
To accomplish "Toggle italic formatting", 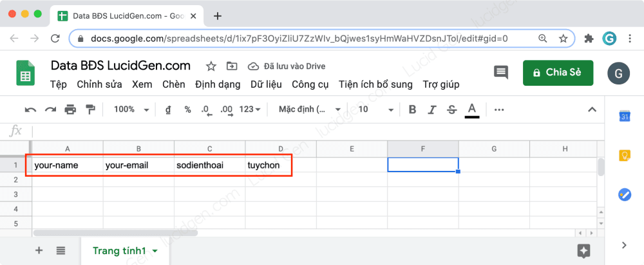I will click(432, 110).
